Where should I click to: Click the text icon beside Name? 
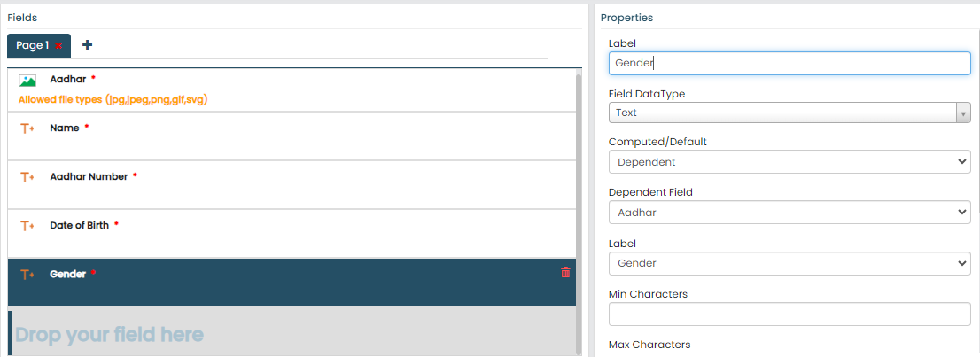coord(27,128)
